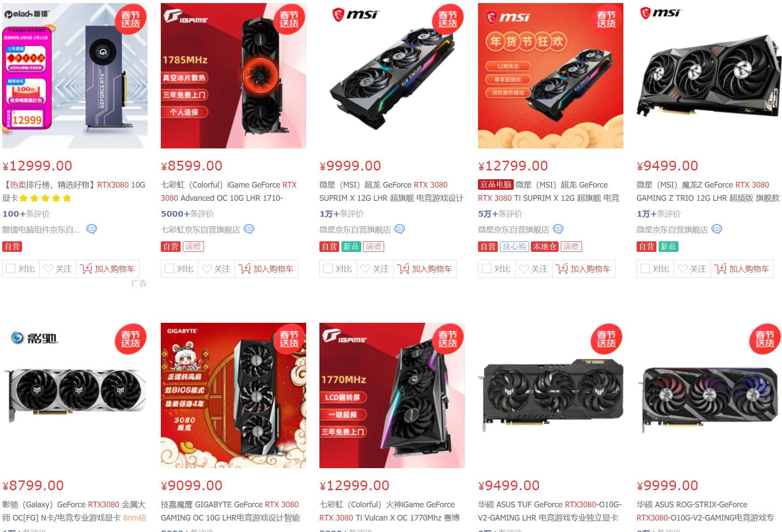Click heart 关注 on MSI SUPRIM X ¥9999
The height and width of the screenshot is (532, 782).
[375, 269]
